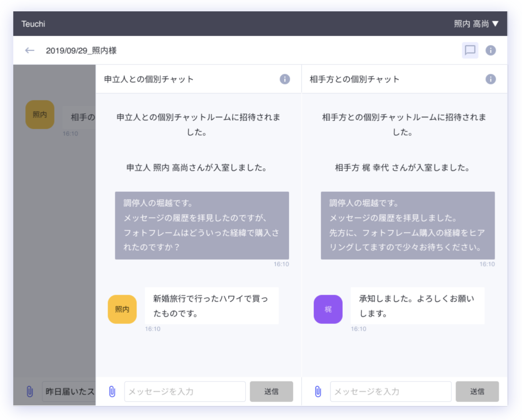
Task: Send message in applicant chat
Action: 271,392
